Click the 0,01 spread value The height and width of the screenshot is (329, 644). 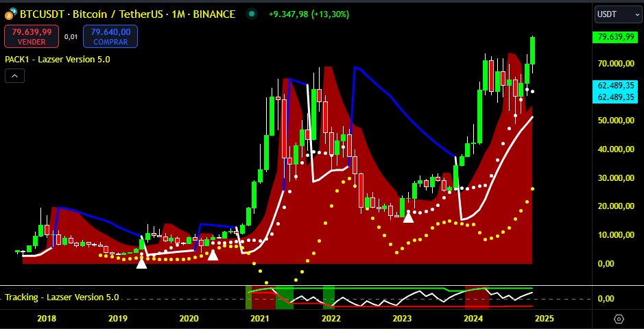pyautogui.click(x=71, y=36)
